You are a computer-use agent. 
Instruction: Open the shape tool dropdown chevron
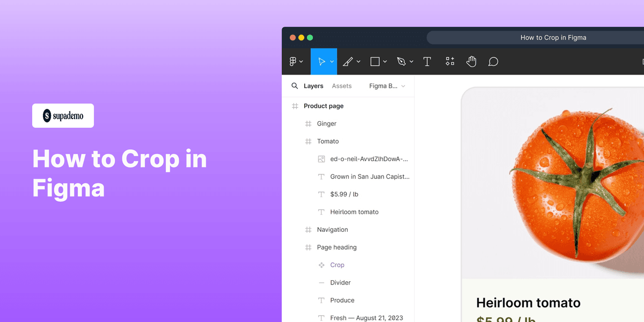[384, 61]
